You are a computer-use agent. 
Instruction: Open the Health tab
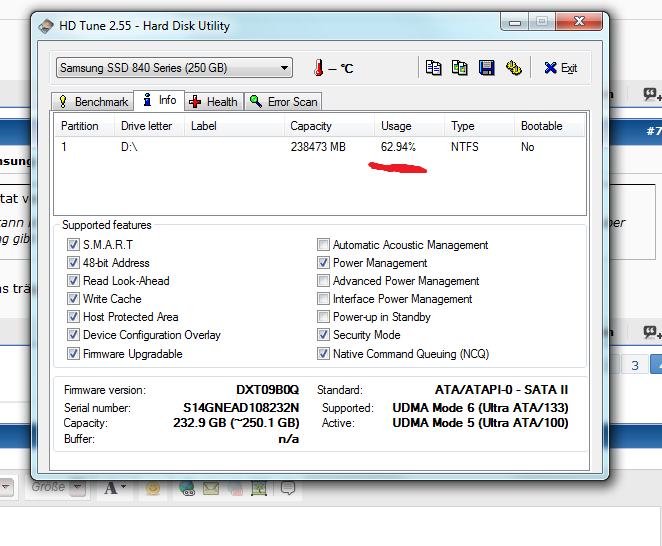coord(214,102)
